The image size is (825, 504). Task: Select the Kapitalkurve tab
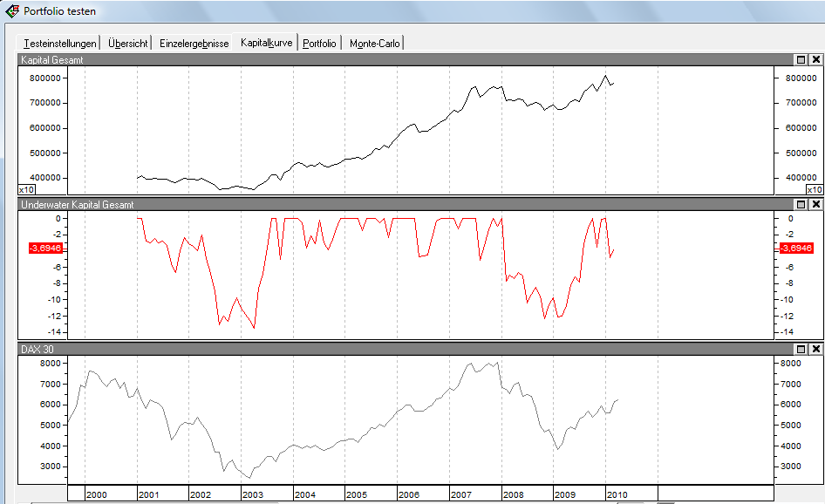(x=266, y=43)
